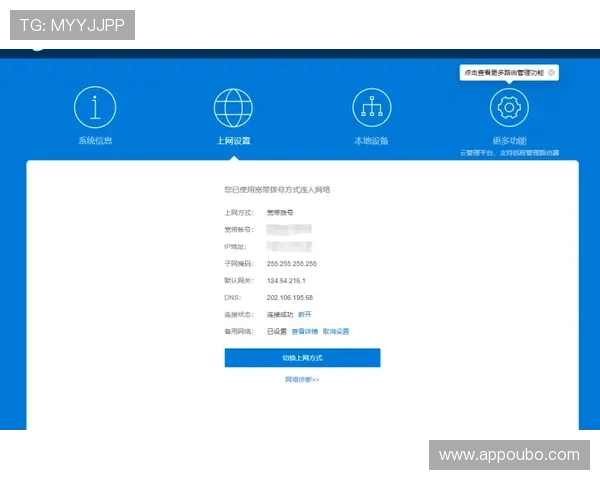
Task: Click the 已设置 backup network status
Action: tap(277, 331)
